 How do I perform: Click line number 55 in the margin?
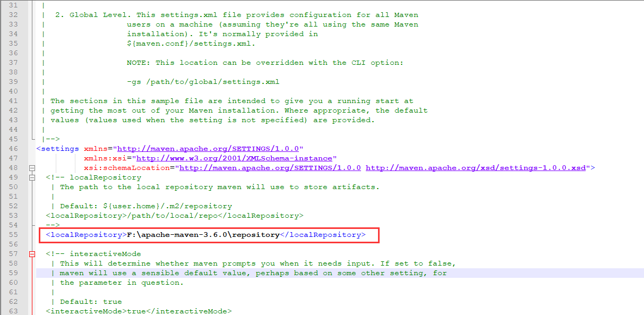(x=13, y=234)
